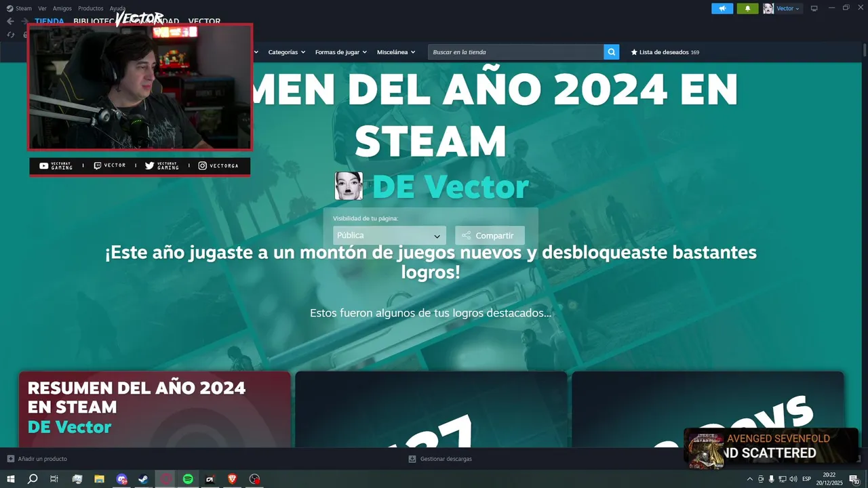Click the RESUMEN DEL AÑO 2024 card
Viewport: 868px width, 488px height.
155,409
